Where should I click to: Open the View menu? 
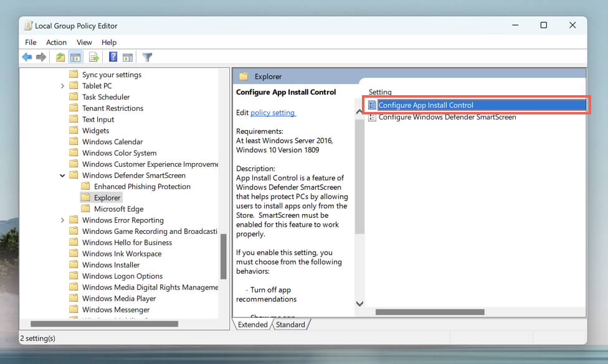(x=84, y=42)
